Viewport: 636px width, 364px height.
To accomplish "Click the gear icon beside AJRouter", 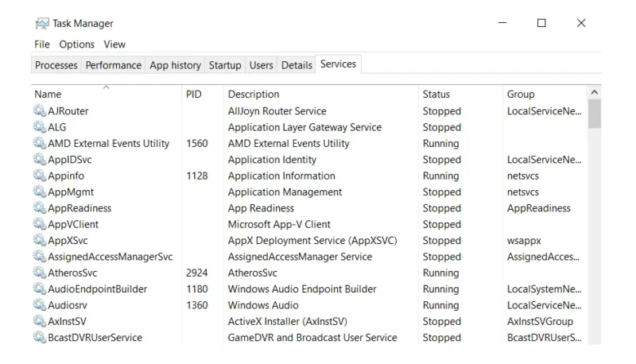I will (39, 110).
